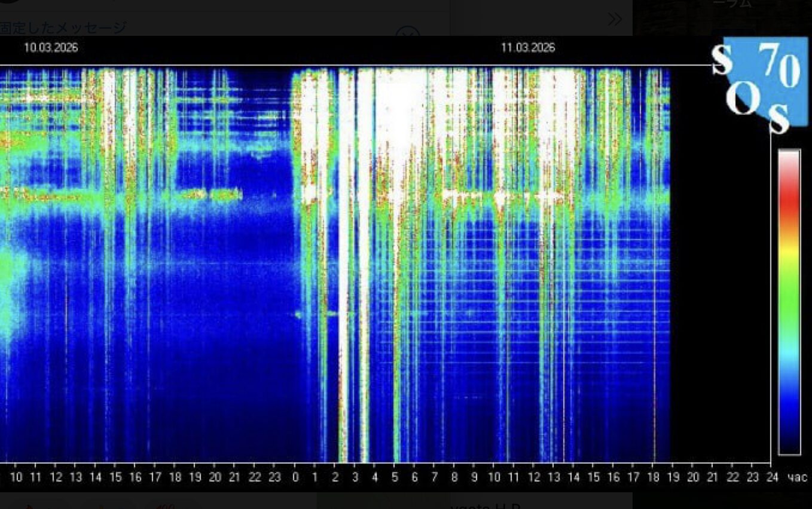Click the 5 hour mark on time axis
The height and width of the screenshot is (509, 812).
[395, 477]
